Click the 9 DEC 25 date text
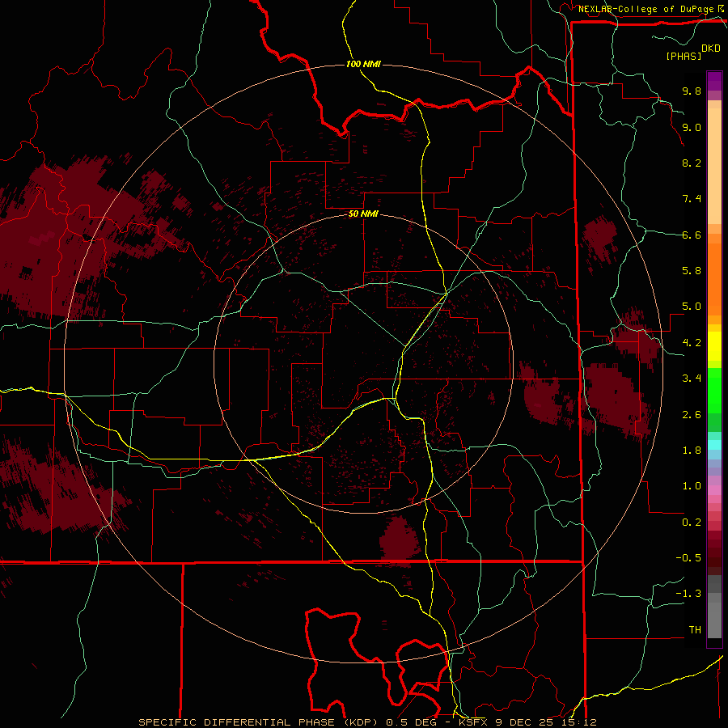This screenshot has width=728, height=728. click(524, 722)
